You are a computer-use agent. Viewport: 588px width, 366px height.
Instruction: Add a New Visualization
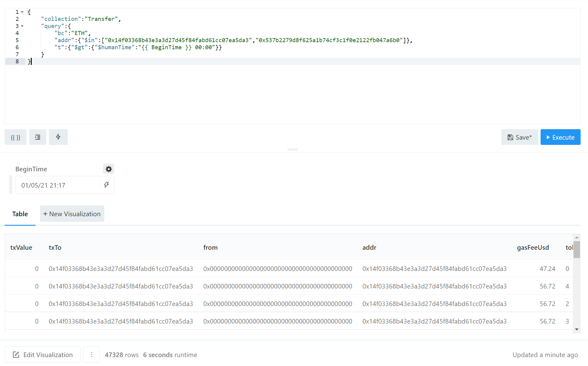(72, 214)
